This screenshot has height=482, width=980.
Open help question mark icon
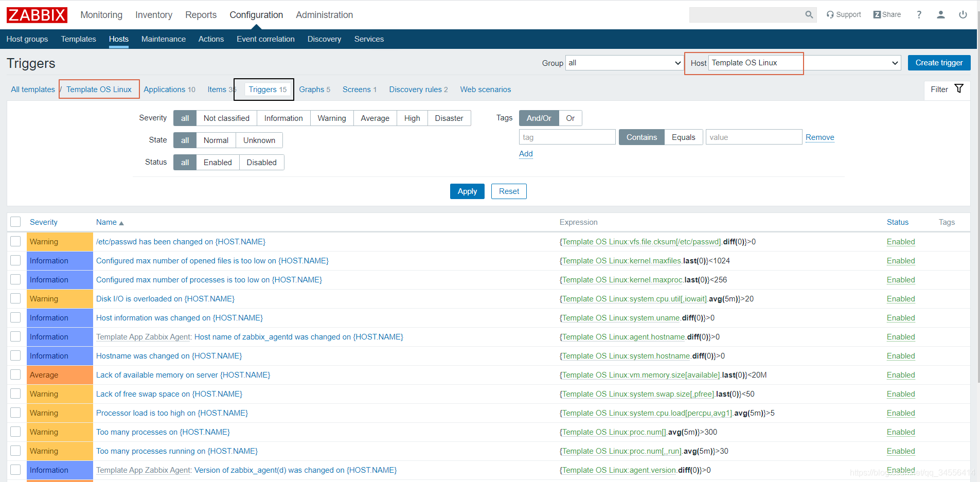click(919, 14)
